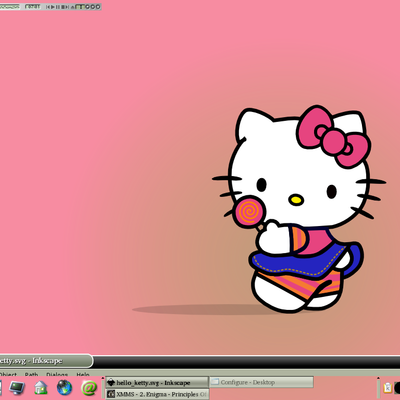
Task: Open the home folder launcher icon
Action: (41, 388)
